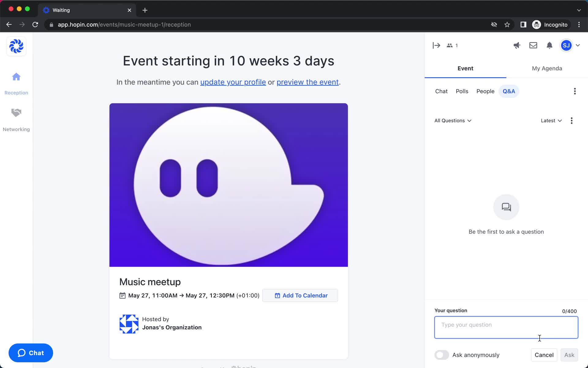
Task: Expand All Questions filter dropdown
Action: point(453,121)
